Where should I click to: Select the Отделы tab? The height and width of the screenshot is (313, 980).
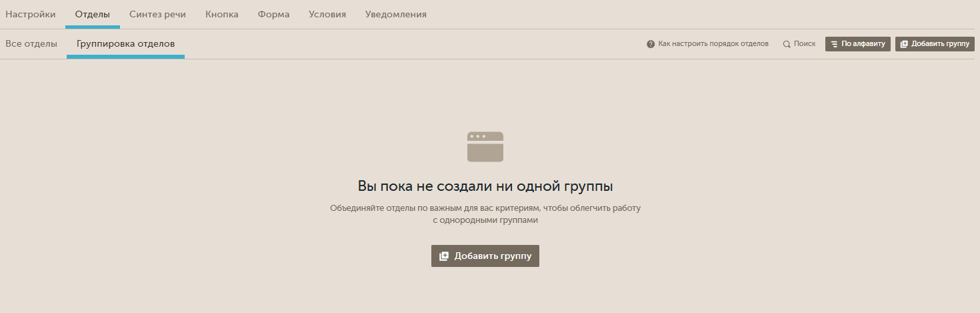pyautogui.click(x=93, y=14)
